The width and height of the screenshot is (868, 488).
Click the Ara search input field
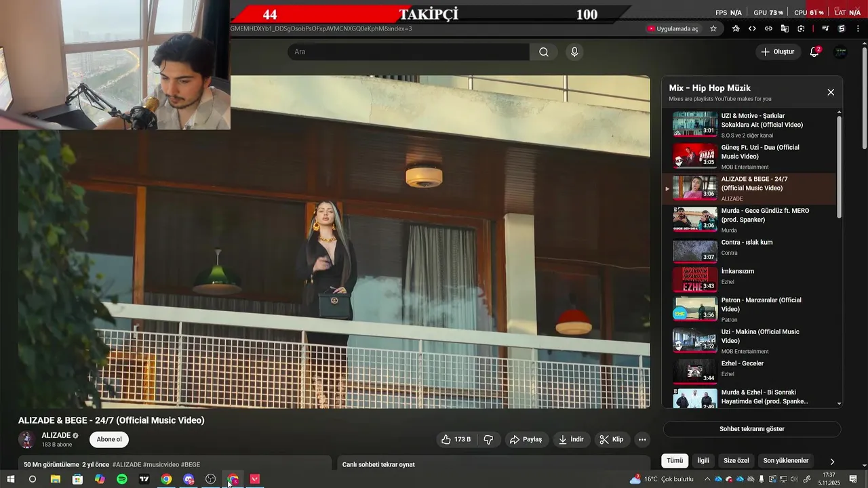409,52
